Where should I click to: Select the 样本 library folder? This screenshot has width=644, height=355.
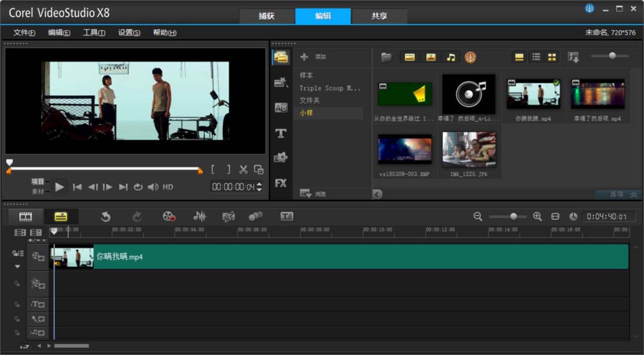tap(307, 75)
